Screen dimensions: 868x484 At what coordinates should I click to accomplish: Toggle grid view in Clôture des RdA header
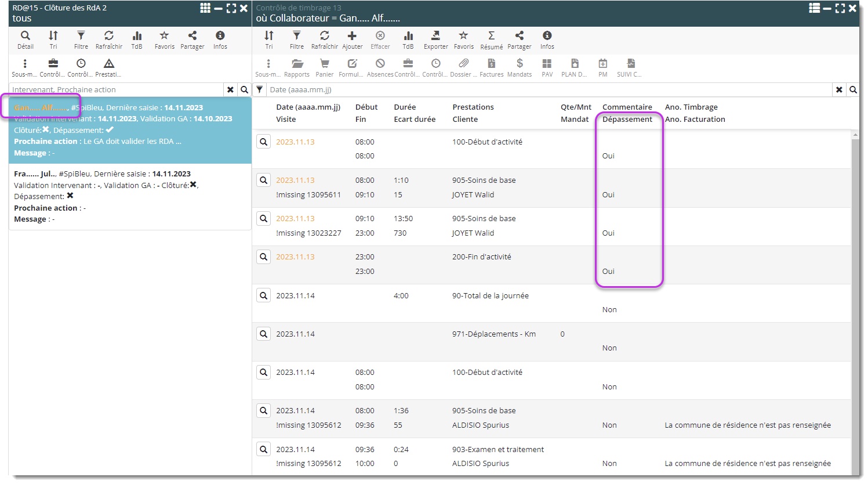pos(205,8)
